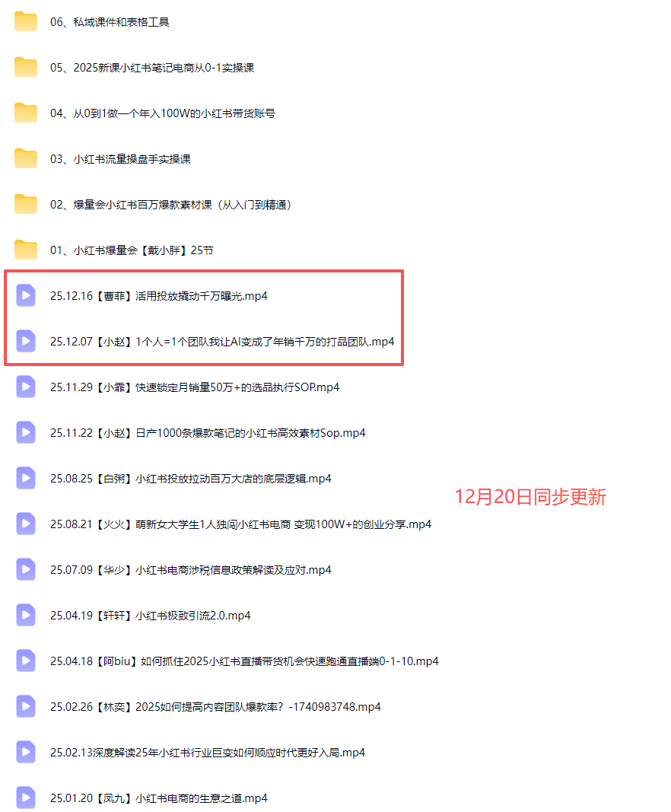Image resolution: width=671 pixels, height=812 pixels.
Task: Open file 25.11.22【小赵】日产1000条爆款笔记.mp4
Action: pos(208,433)
